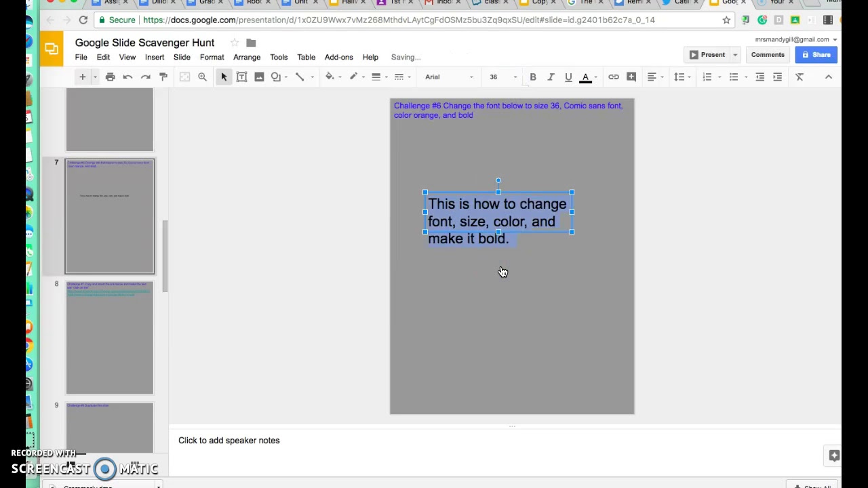Click the Add comment icon

631,77
